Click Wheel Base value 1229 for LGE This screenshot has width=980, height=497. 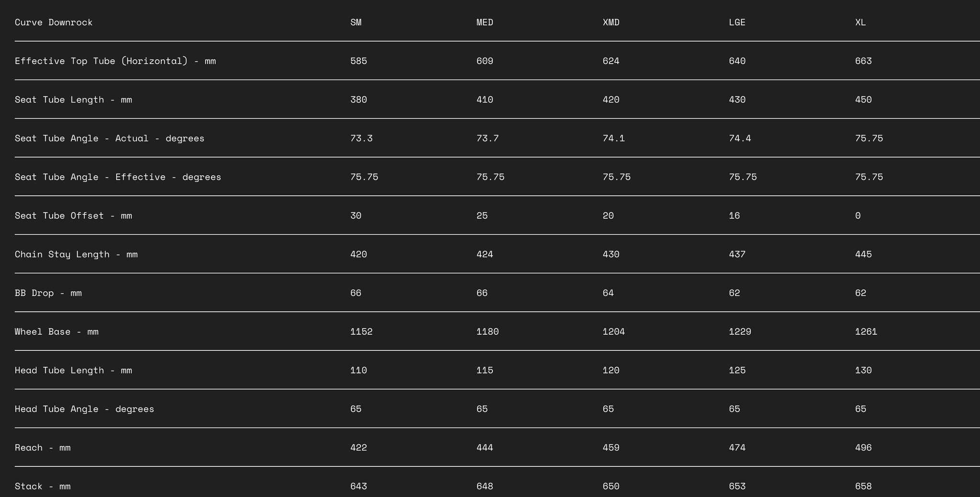click(x=740, y=332)
